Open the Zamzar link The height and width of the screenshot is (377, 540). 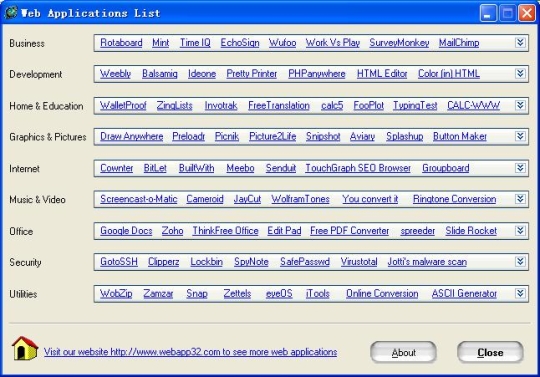[158, 293]
